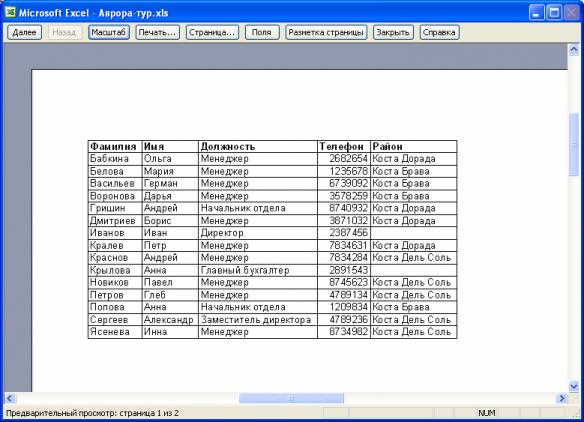Click the NUM indicator in status bar

point(486,413)
